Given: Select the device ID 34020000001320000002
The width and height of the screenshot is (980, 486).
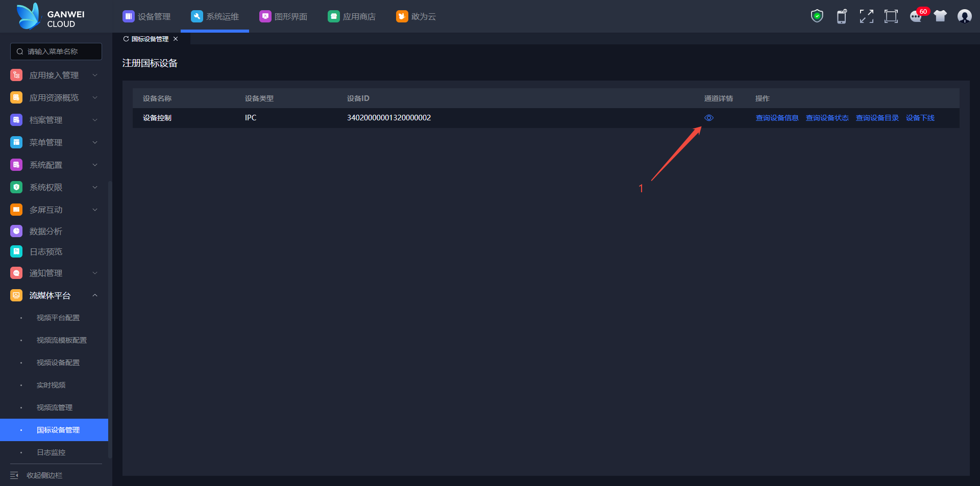Looking at the screenshot, I should [x=389, y=118].
